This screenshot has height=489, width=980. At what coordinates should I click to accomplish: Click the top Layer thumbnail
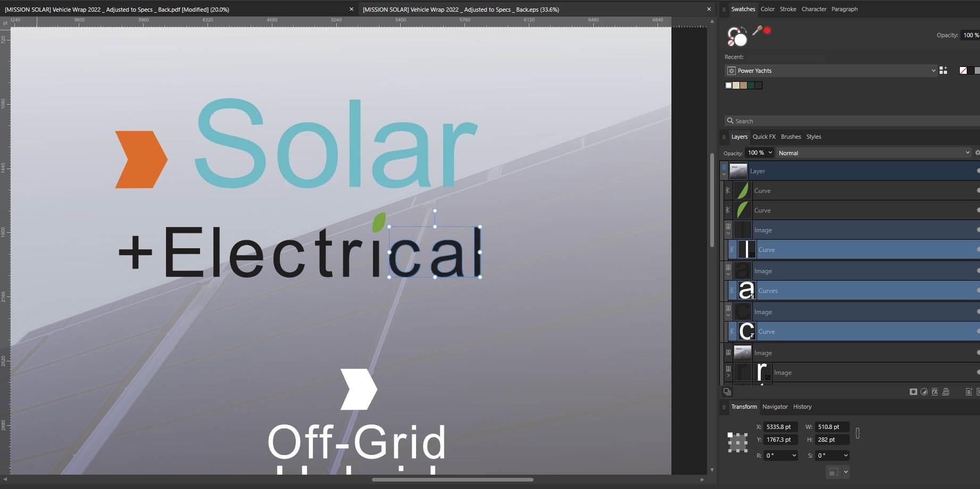click(x=738, y=171)
